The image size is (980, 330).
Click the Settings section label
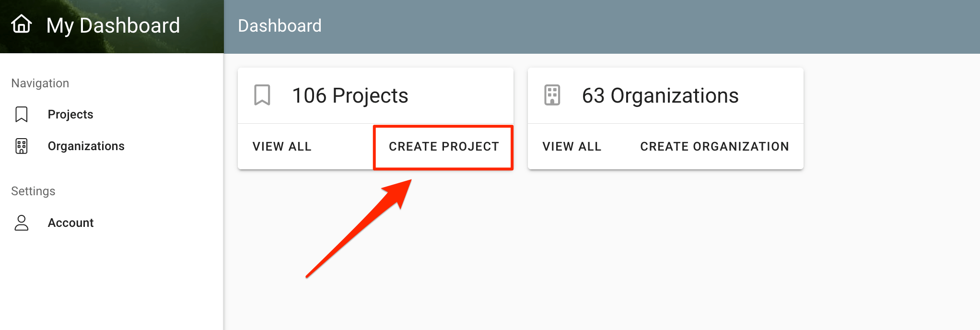(x=33, y=191)
